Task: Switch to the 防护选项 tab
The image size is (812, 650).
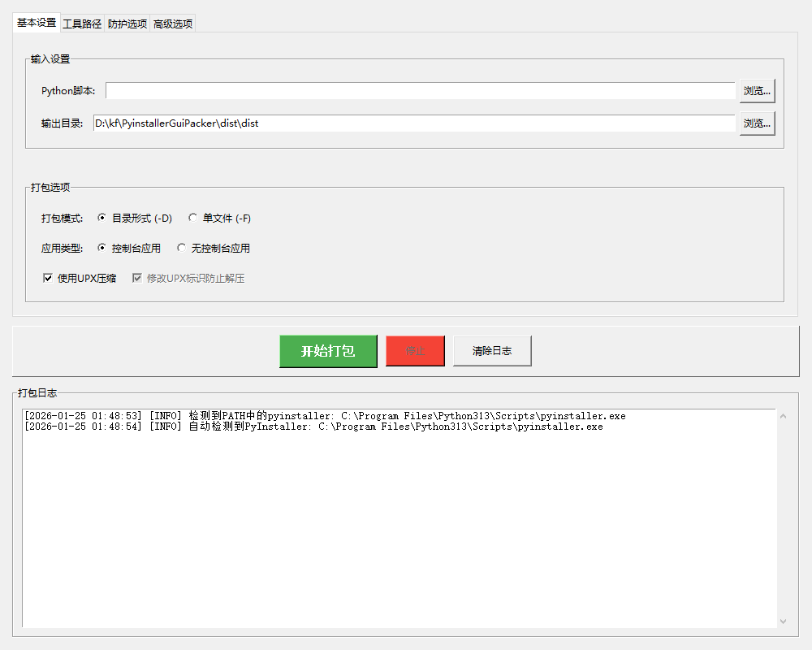Action: point(127,24)
